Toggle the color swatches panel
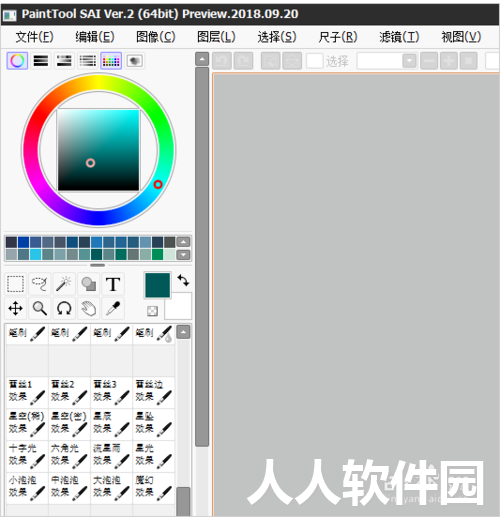Screen dimensions: 501x517 (111, 61)
